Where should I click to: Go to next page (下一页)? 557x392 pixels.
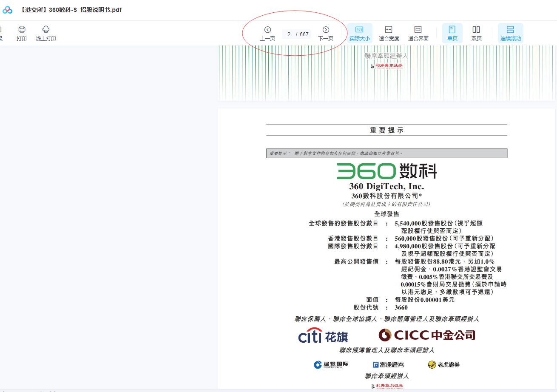pos(326,33)
